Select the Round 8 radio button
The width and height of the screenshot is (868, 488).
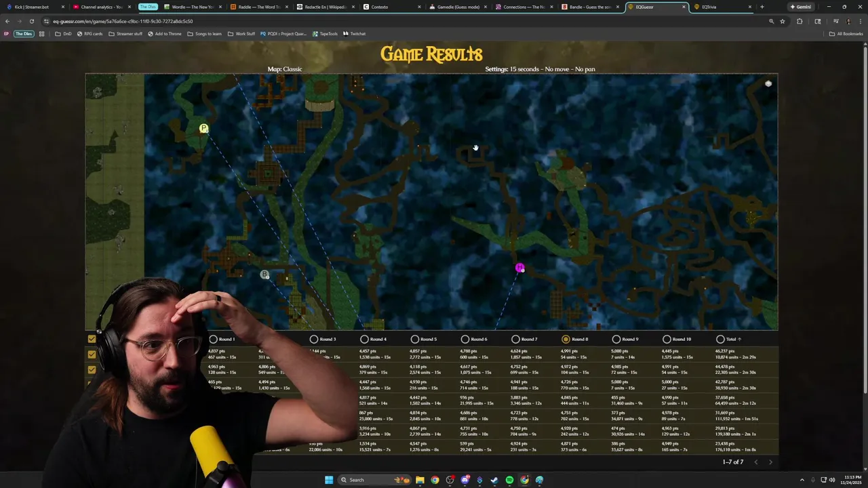click(x=566, y=339)
